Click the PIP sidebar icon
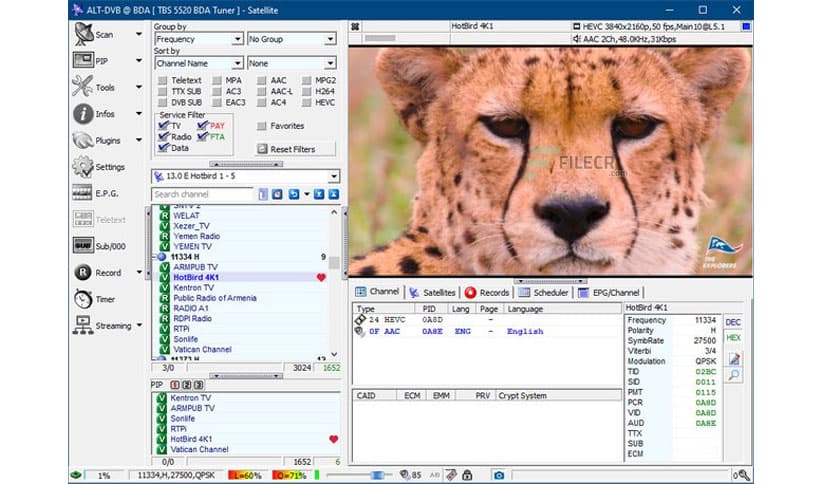The height and width of the screenshot is (484, 836). click(83, 60)
